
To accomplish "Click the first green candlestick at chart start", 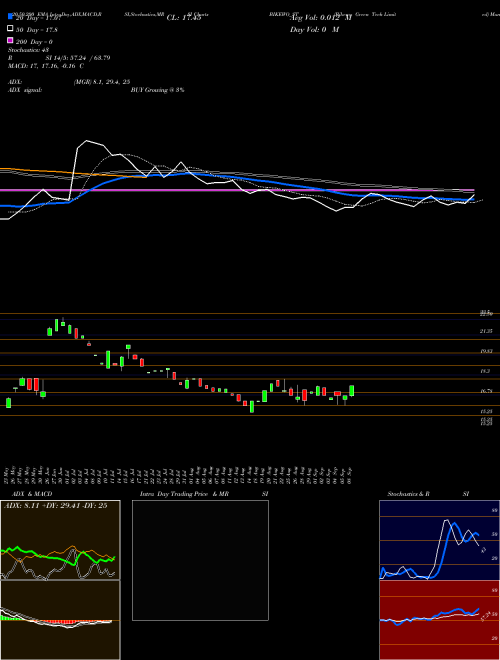I will (x=8, y=403).
